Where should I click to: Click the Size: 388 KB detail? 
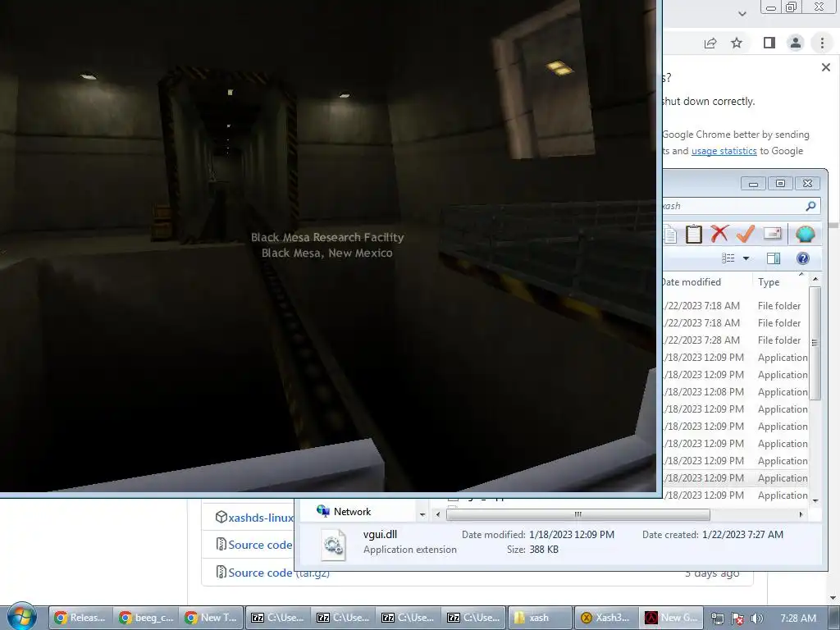coord(532,550)
